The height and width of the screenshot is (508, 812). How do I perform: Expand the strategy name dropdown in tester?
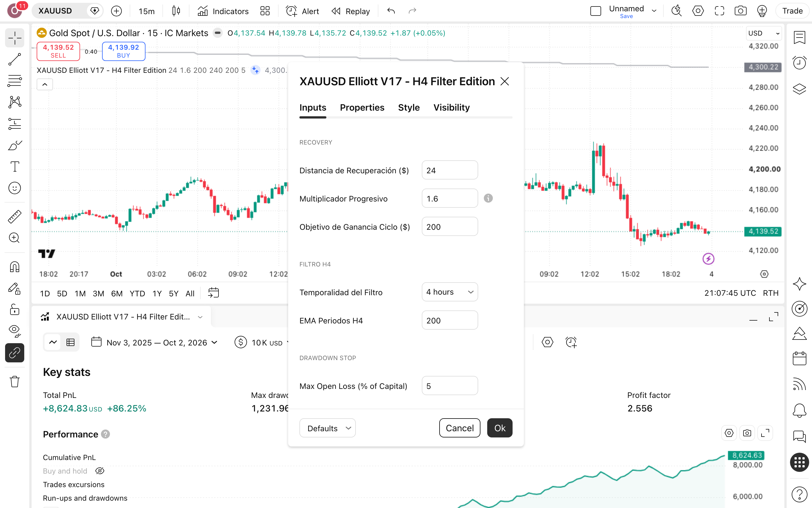click(200, 317)
